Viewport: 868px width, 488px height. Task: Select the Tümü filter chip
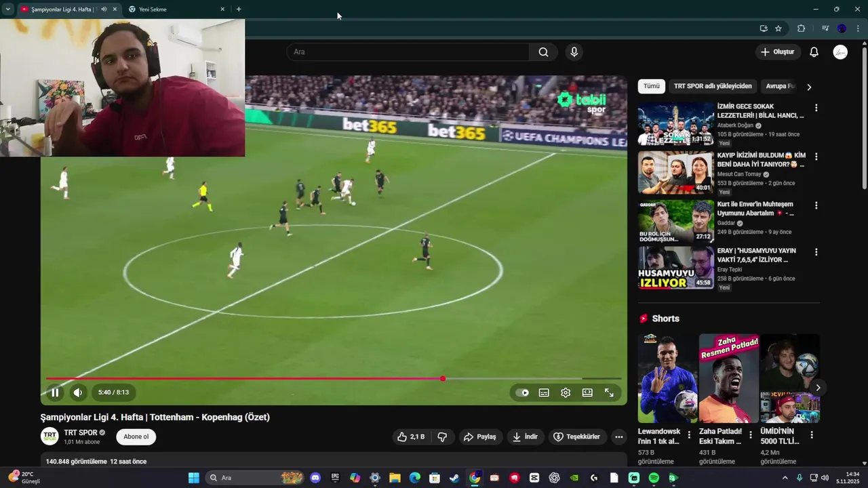coord(652,86)
